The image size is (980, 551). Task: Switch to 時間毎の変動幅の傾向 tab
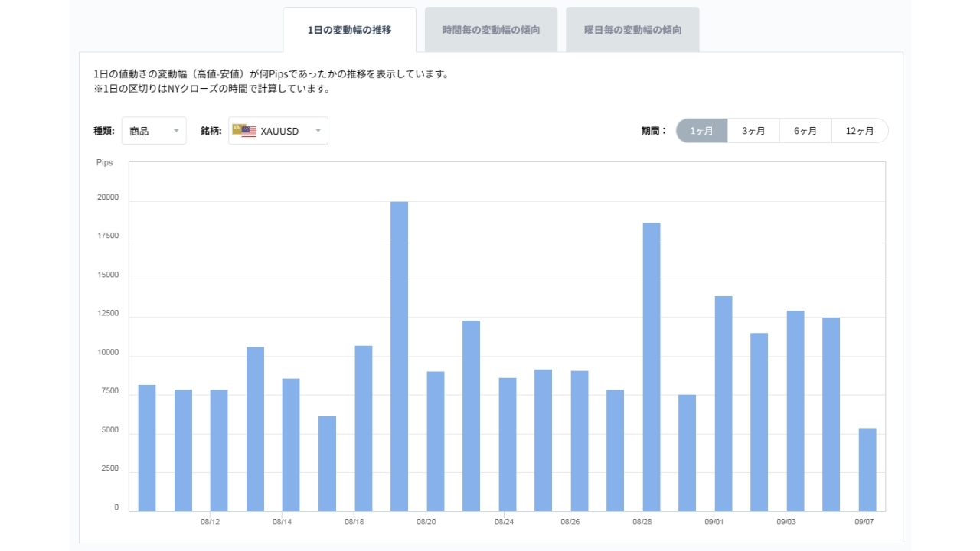coord(491,30)
